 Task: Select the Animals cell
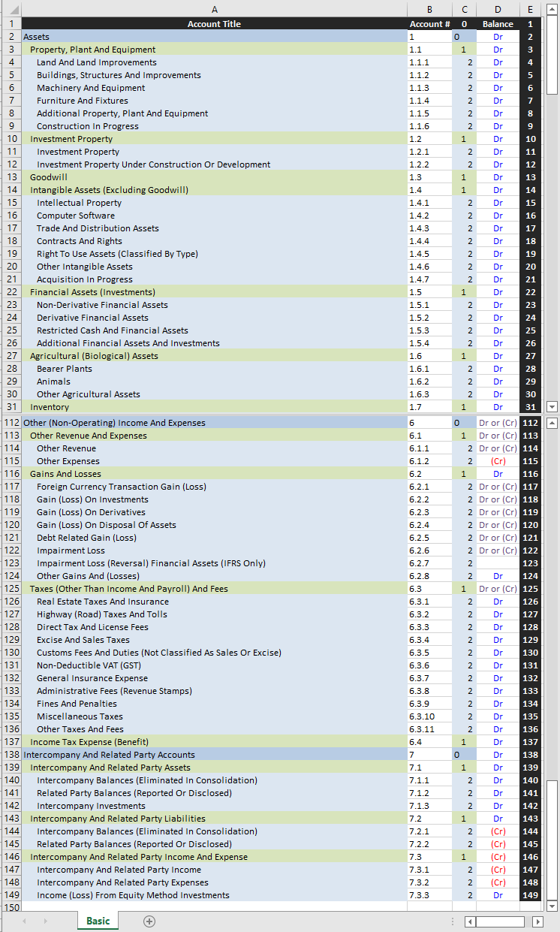click(x=215, y=382)
